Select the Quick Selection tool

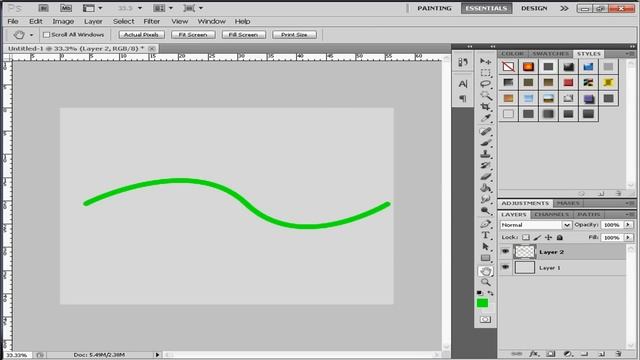pyautogui.click(x=485, y=96)
